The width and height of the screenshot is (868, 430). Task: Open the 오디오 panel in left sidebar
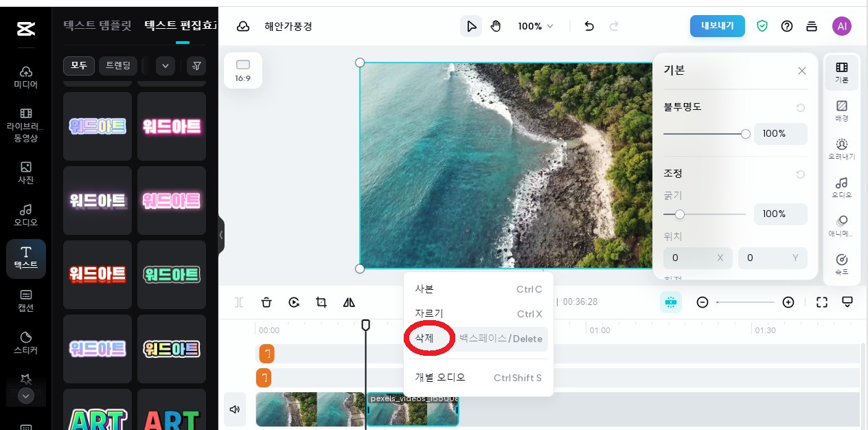pyautogui.click(x=25, y=215)
